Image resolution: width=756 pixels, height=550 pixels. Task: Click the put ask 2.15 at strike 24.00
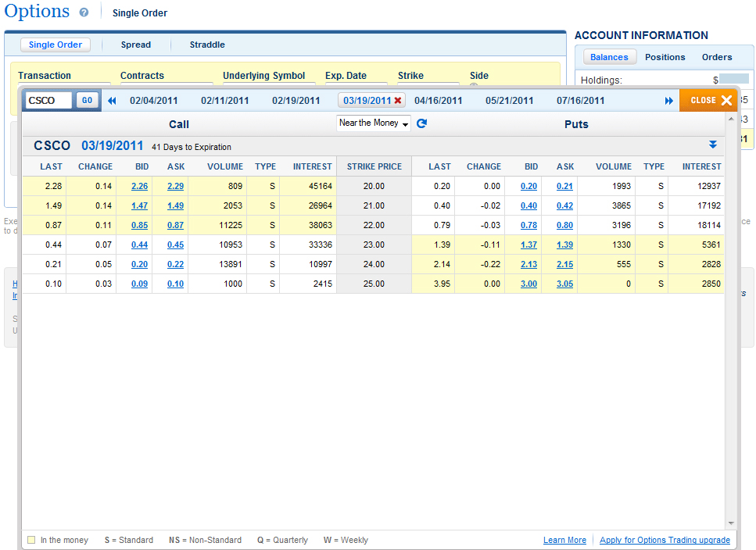click(564, 264)
